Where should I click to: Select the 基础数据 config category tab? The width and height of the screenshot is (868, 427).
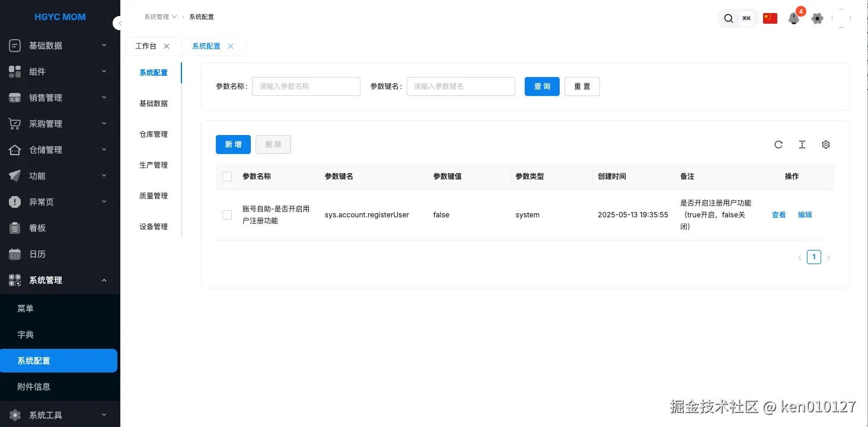154,104
